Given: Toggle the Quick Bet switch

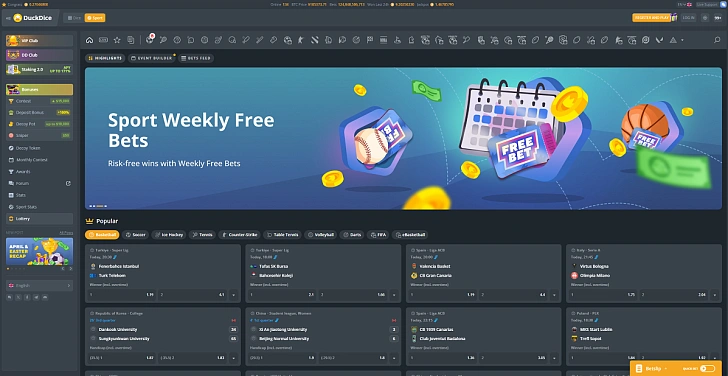Looking at the screenshot, I should 708,369.
